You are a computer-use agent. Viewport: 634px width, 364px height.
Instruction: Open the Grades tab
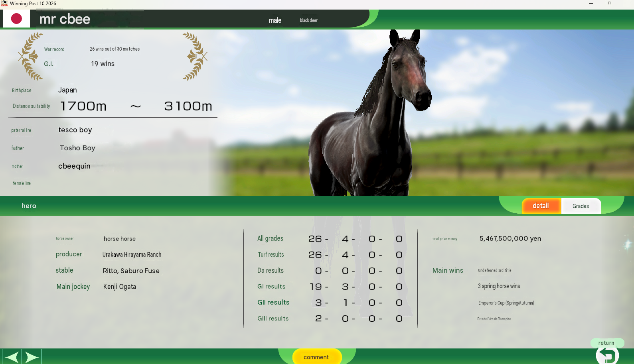(x=581, y=206)
